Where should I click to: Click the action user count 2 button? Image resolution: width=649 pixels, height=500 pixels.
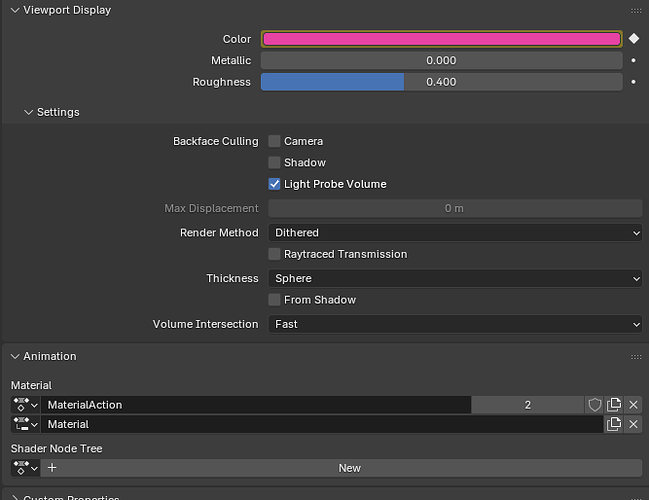tap(528, 405)
